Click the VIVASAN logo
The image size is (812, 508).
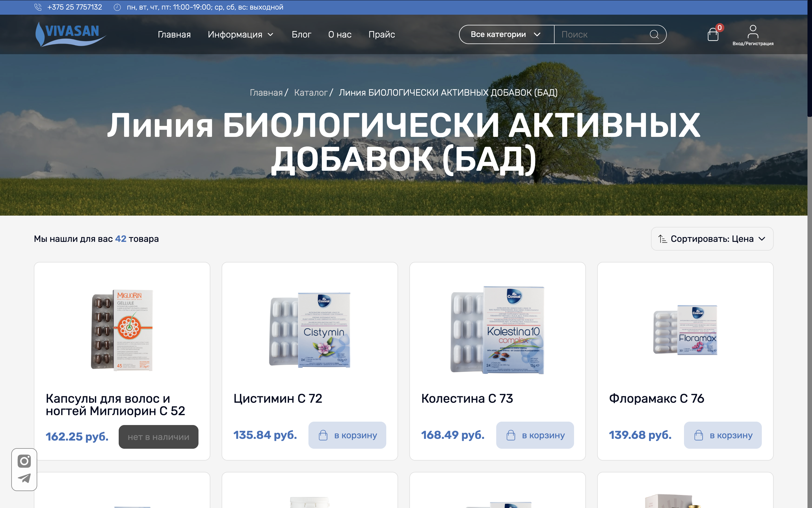[70, 34]
